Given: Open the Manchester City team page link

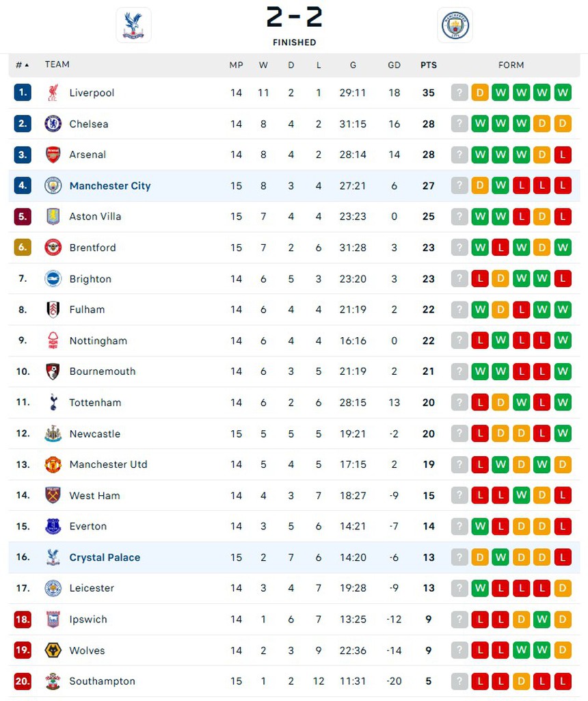Looking at the screenshot, I should [x=110, y=185].
